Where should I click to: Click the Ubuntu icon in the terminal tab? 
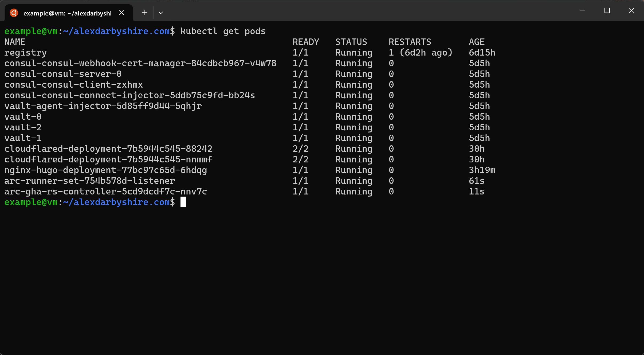(x=14, y=13)
